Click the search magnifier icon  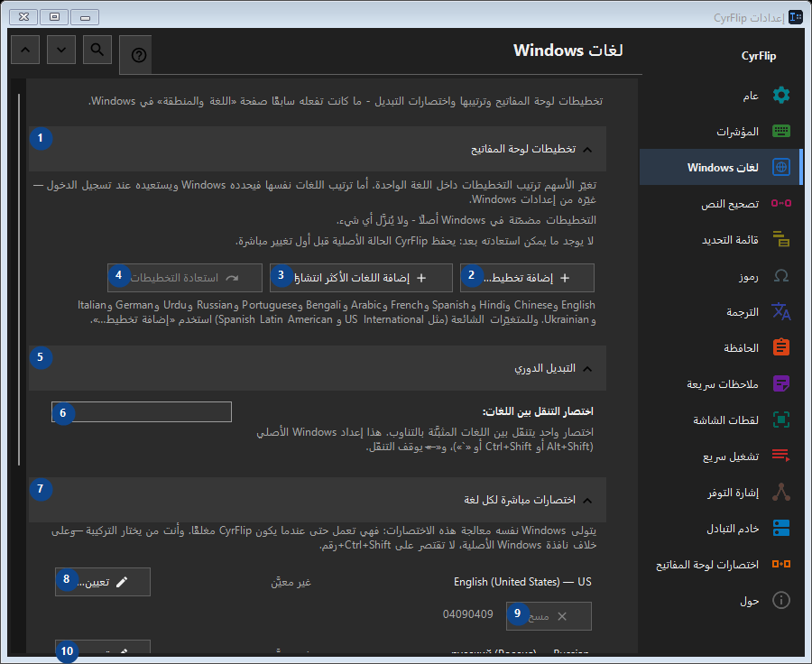pos(97,50)
